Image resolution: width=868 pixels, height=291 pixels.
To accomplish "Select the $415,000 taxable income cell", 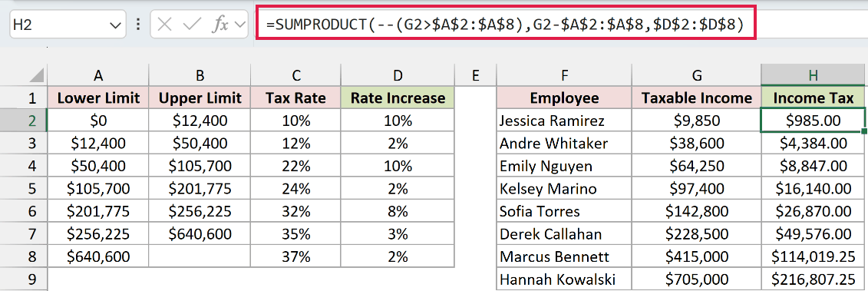I will (x=696, y=256).
